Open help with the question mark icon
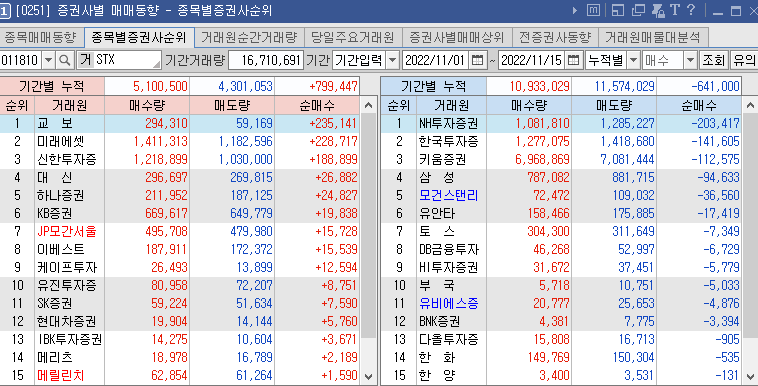 [x=691, y=10]
